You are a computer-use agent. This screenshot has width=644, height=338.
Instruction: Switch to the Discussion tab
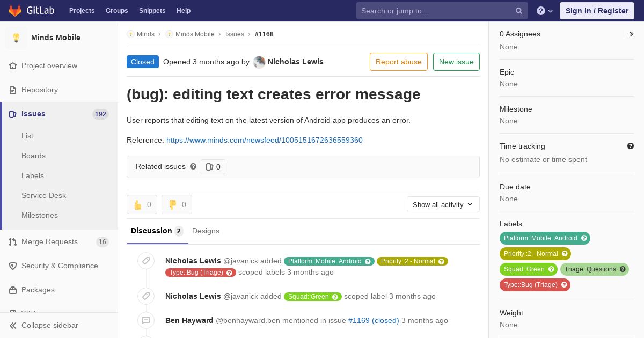click(157, 231)
